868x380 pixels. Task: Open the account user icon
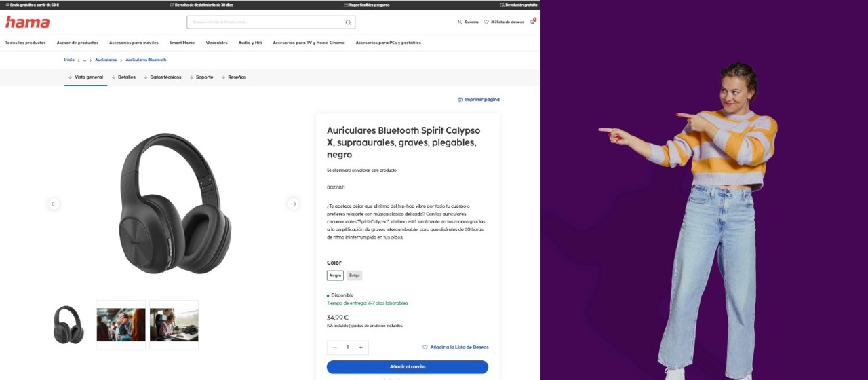click(x=460, y=22)
